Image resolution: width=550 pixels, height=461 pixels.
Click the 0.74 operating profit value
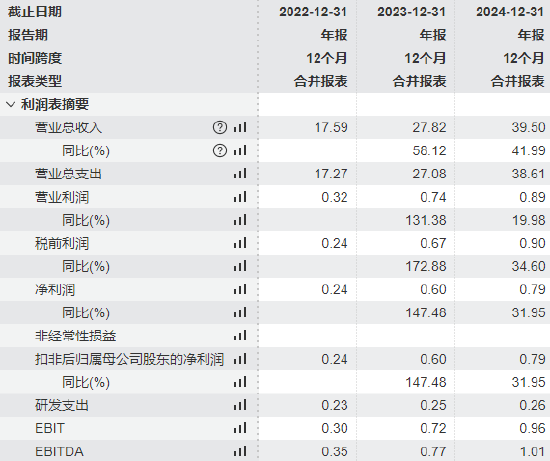point(433,197)
